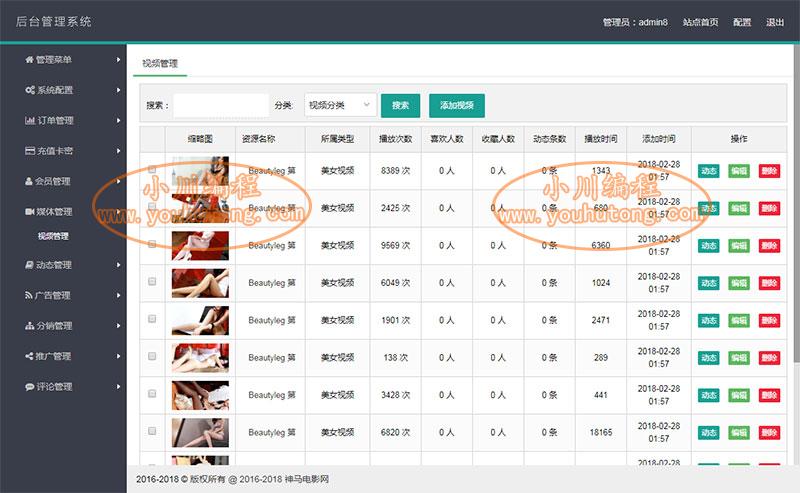800x493 pixels.
Task: Select the 视频管理 tab
Action: point(160,64)
